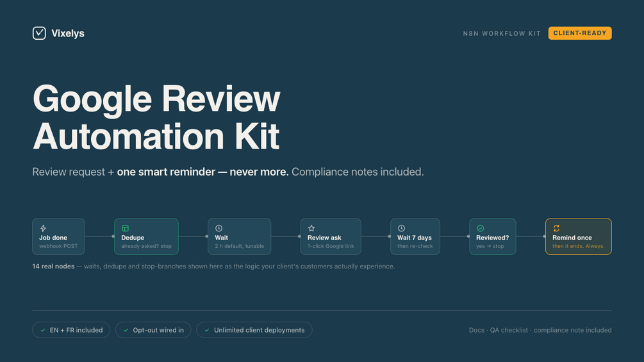Select the Wait 7 days node label

pos(415,238)
